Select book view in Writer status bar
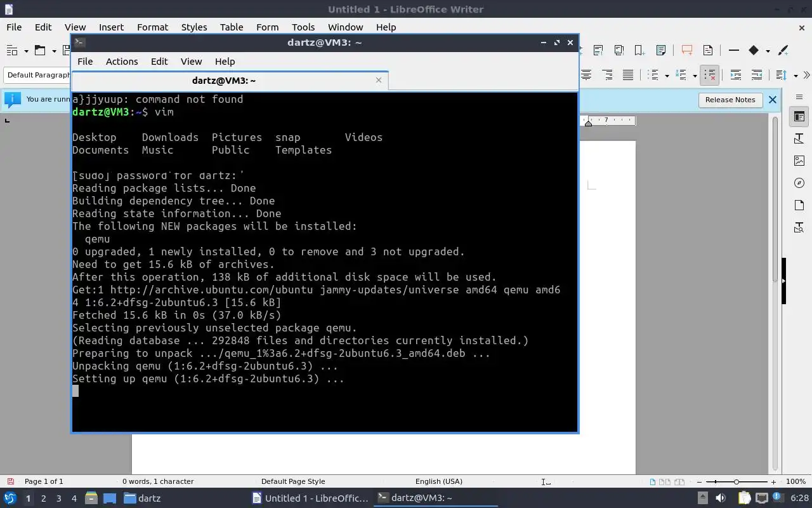The width and height of the screenshot is (812, 508). [679, 481]
